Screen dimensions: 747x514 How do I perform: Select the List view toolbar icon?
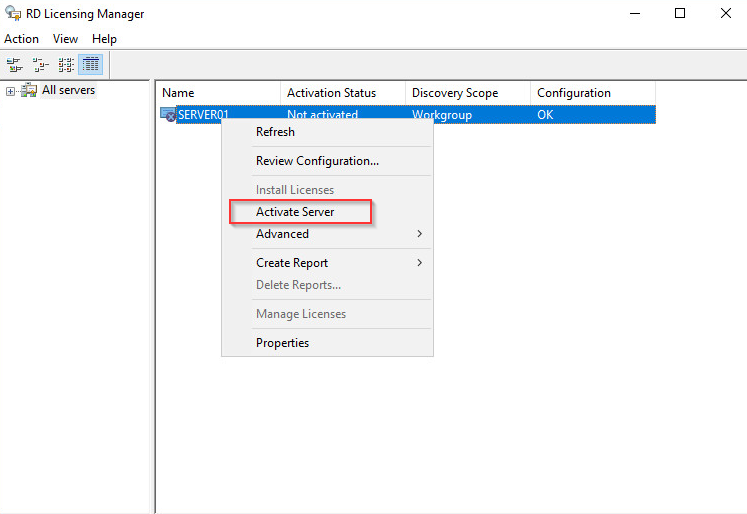66,65
